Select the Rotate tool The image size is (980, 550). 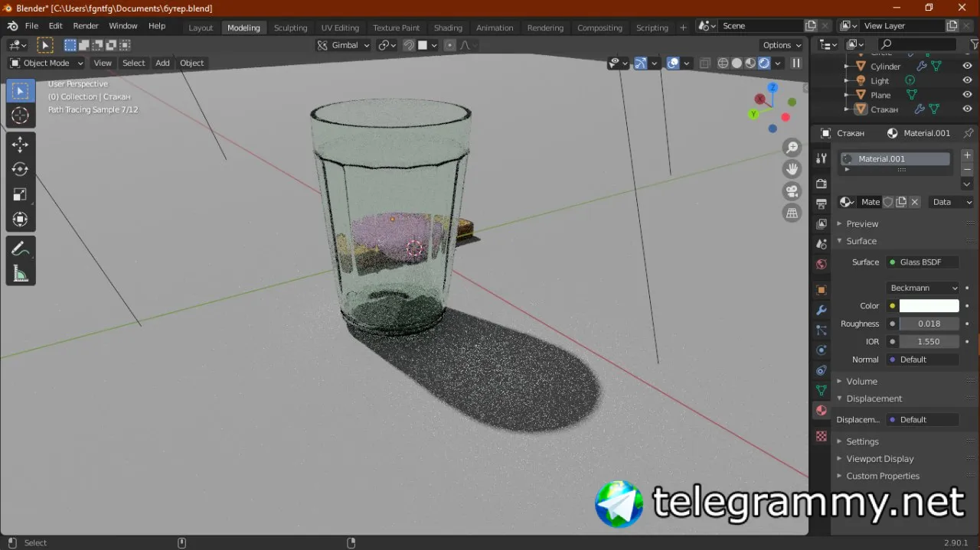tap(21, 169)
